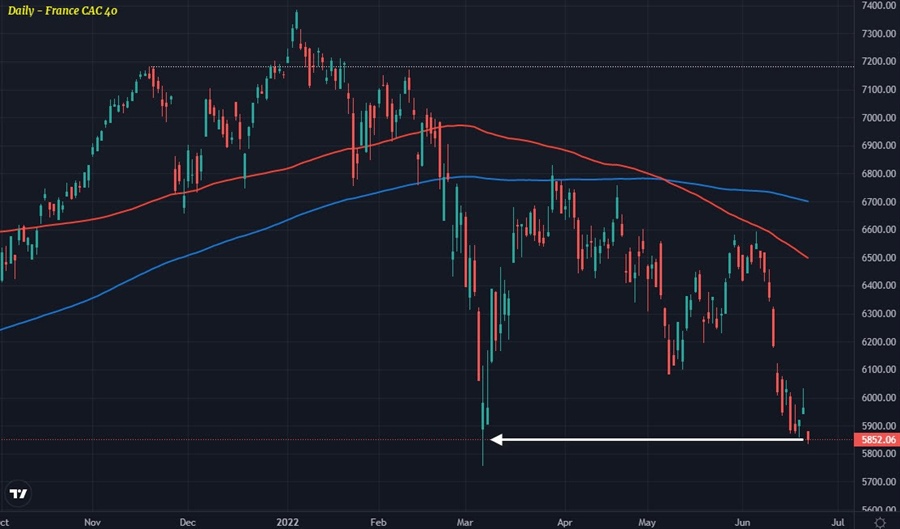Image resolution: width=900 pixels, height=529 pixels.
Task: Click the current price label 5852.06
Action: pos(877,439)
